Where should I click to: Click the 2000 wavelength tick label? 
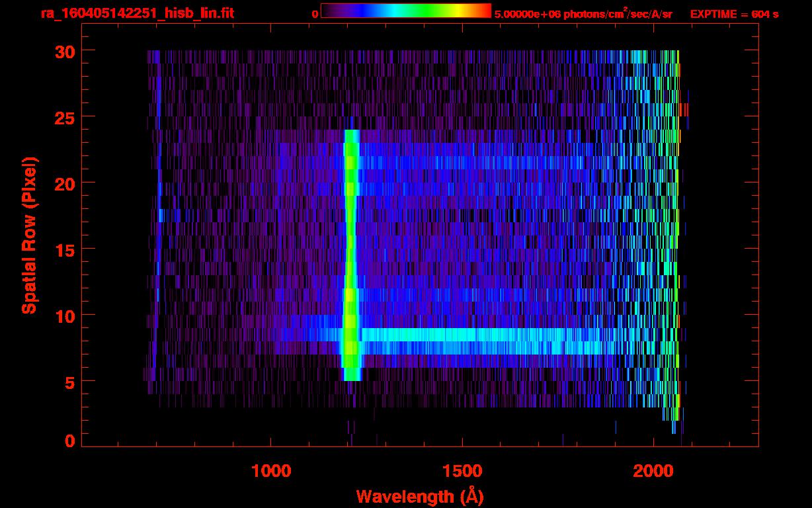click(x=654, y=470)
